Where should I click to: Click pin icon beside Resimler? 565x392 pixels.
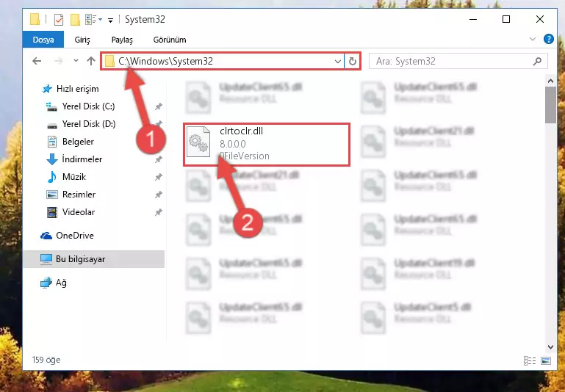tap(159, 195)
